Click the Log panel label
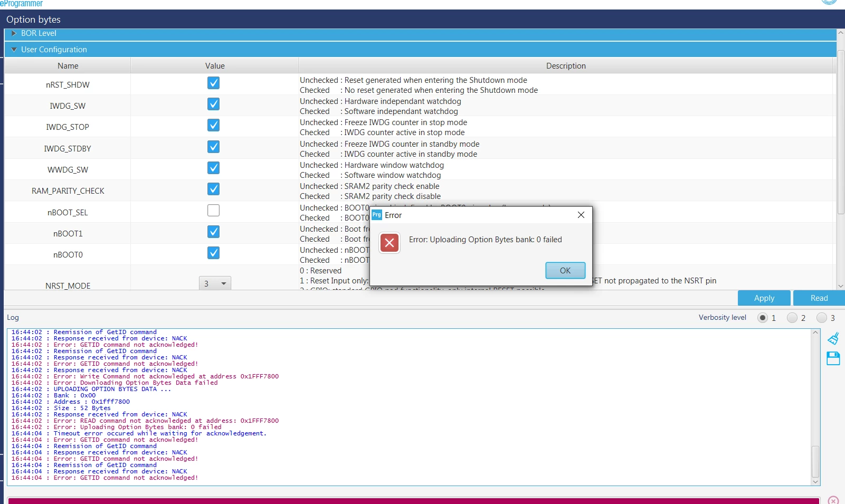The width and height of the screenshot is (845, 504). coord(13,317)
